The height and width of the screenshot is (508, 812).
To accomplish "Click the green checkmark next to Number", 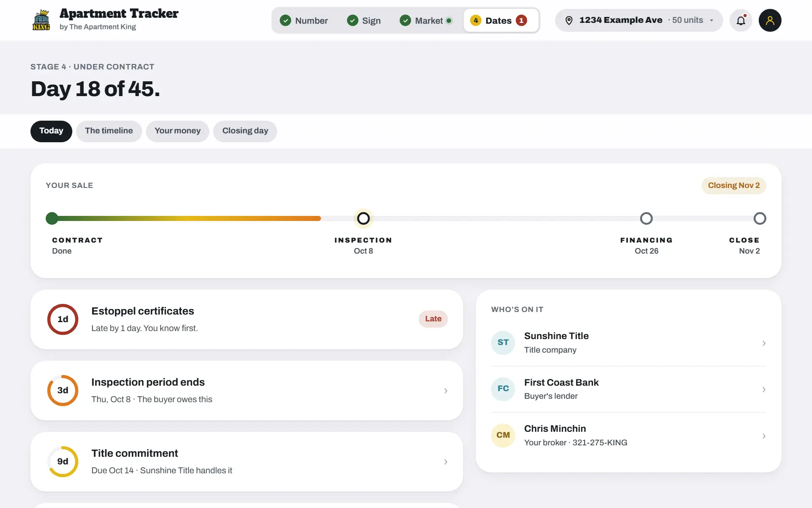I will 285,20.
